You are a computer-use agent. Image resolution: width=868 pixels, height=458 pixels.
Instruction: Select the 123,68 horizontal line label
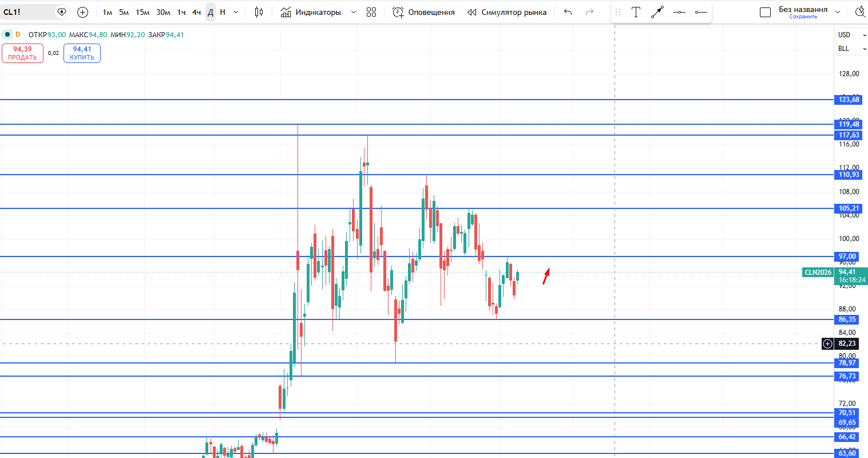point(848,100)
